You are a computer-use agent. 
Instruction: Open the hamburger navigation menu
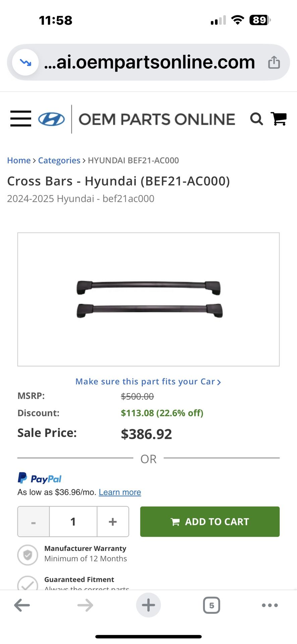coord(21,119)
